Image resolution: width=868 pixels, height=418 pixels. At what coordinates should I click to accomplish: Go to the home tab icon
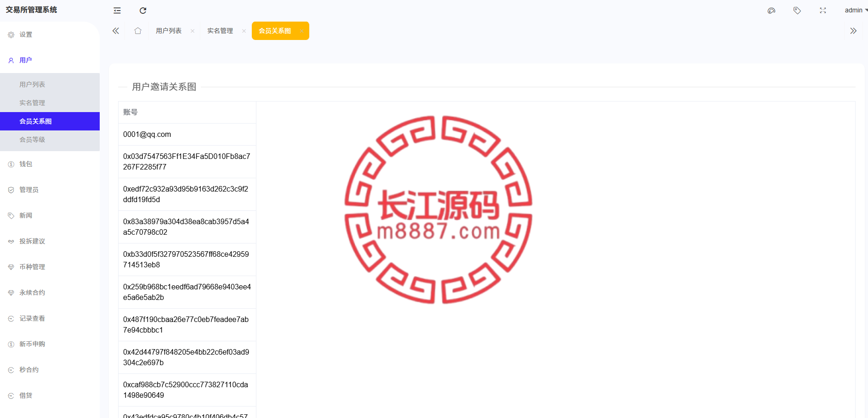[138, 31]
